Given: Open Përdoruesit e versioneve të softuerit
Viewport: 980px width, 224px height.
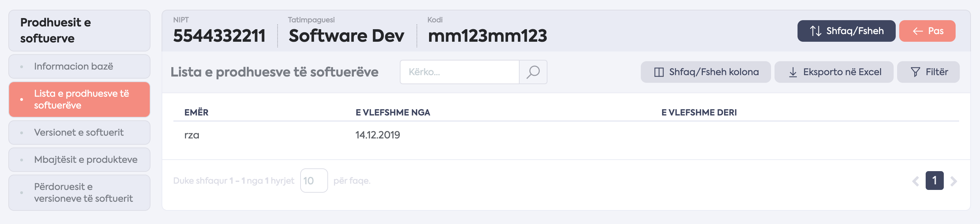Looking at the screenshot, I should click(79, 192).
